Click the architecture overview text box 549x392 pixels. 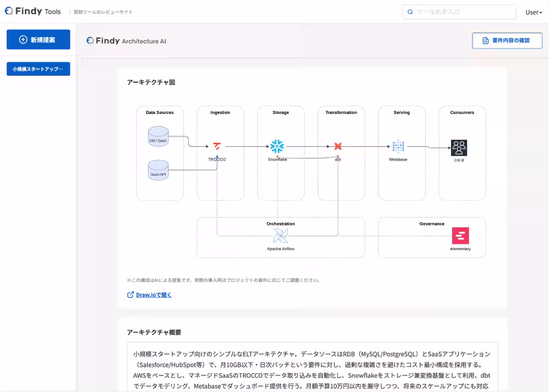[x=312, y=367]
